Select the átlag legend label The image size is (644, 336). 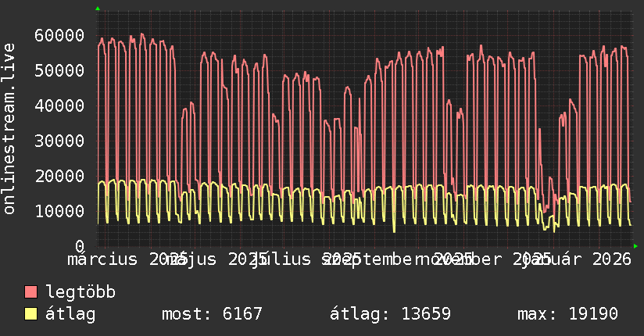pos(70,314)
